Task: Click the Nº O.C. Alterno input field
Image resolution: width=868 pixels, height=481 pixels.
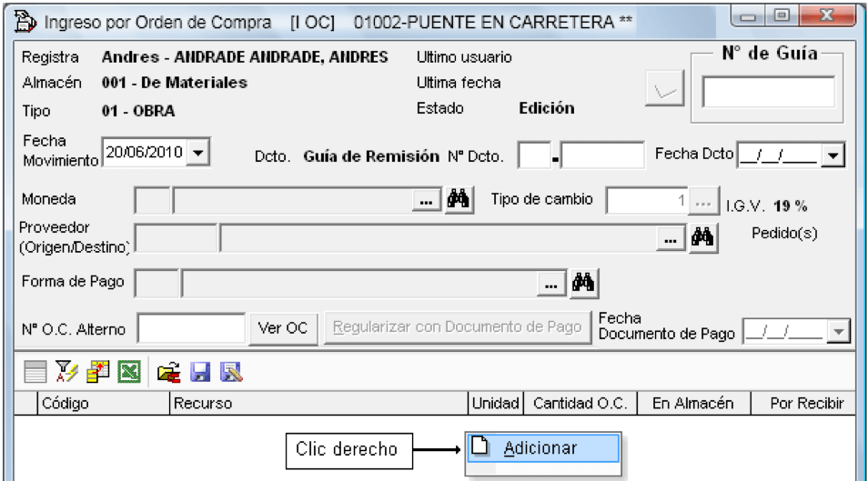Action: 191,329
